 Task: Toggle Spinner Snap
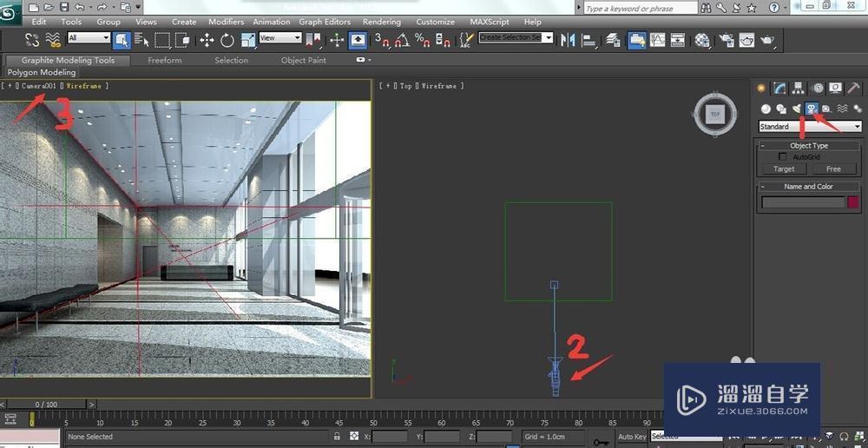[443, 40]
